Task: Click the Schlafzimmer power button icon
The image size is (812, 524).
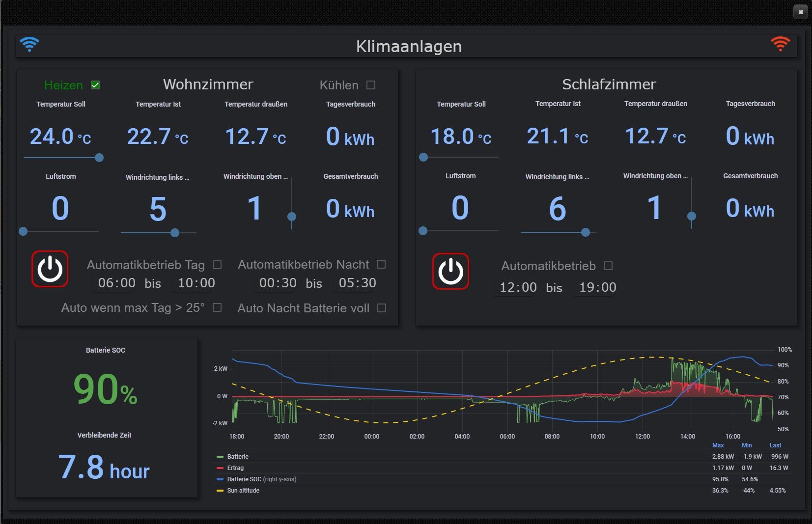Action: click(450, 271)
